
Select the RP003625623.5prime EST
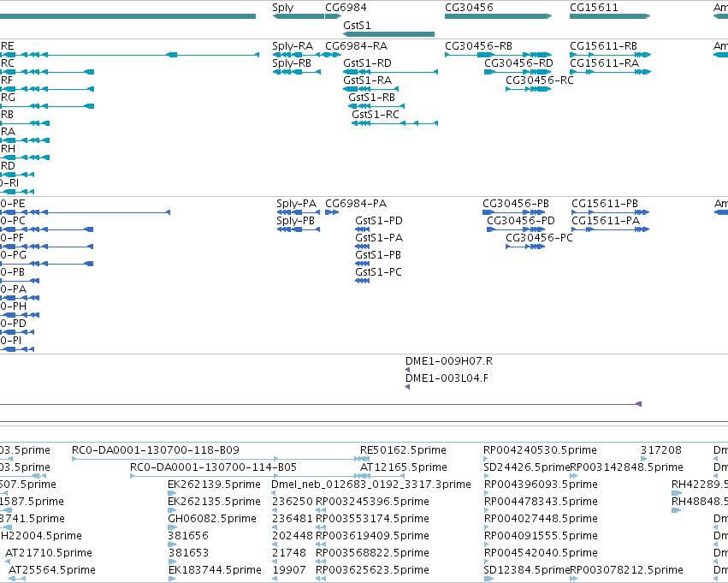pyautogui.click(x=320, y=579)
